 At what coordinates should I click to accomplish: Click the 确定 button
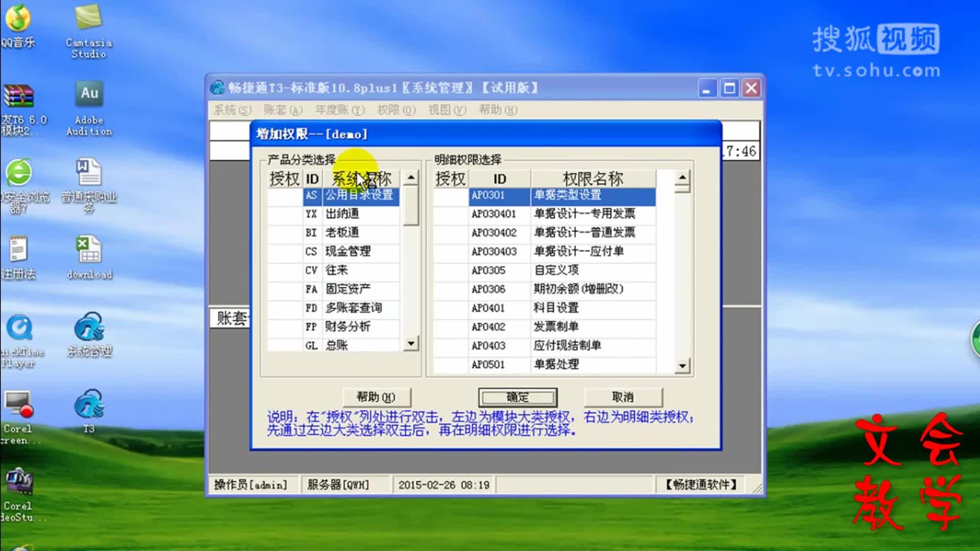coord(518,397)
